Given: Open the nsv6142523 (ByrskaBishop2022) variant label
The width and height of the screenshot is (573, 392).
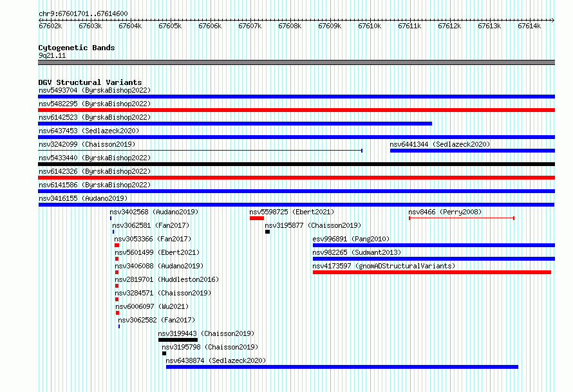Looking at the screenshot, I should coord(95,117).
